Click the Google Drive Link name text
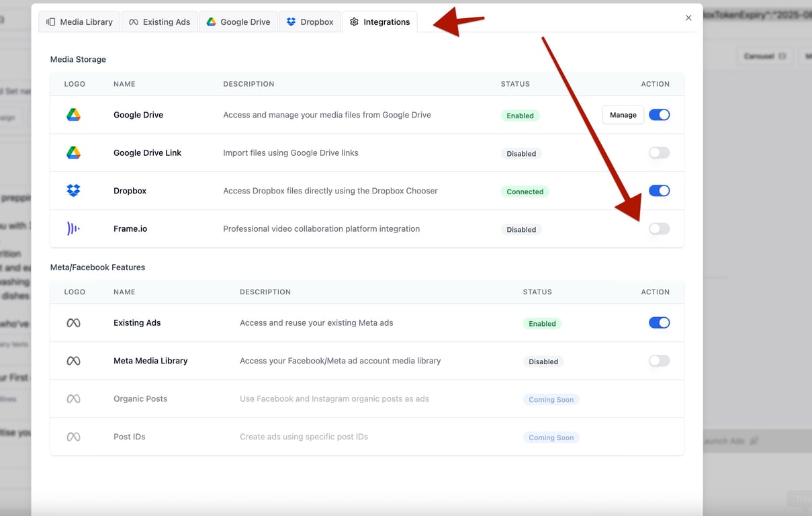812x516 pixels. pos(147,153)
